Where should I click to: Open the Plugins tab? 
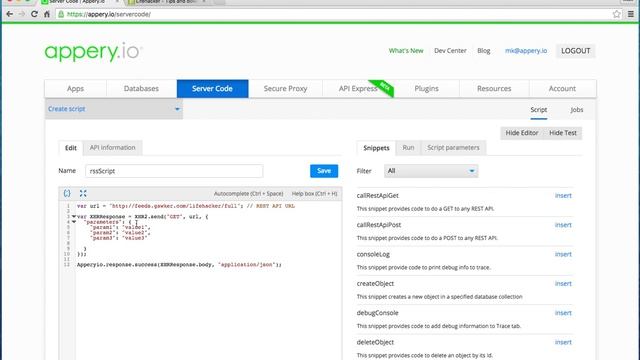click(427, 89)
